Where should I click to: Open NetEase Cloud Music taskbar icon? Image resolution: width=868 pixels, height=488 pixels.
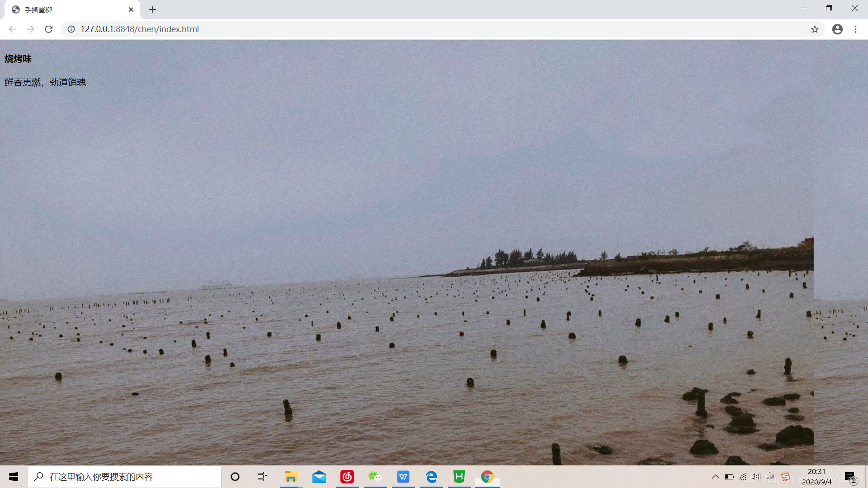347,477
